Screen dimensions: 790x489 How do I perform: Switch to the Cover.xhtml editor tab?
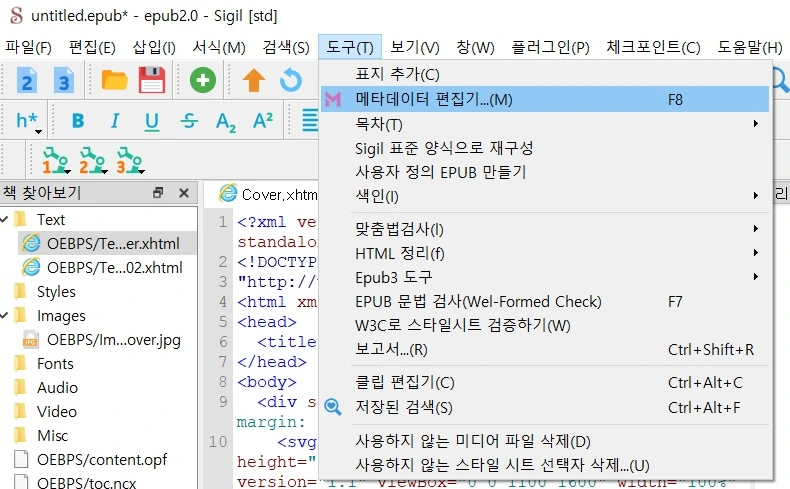[269, 194]
